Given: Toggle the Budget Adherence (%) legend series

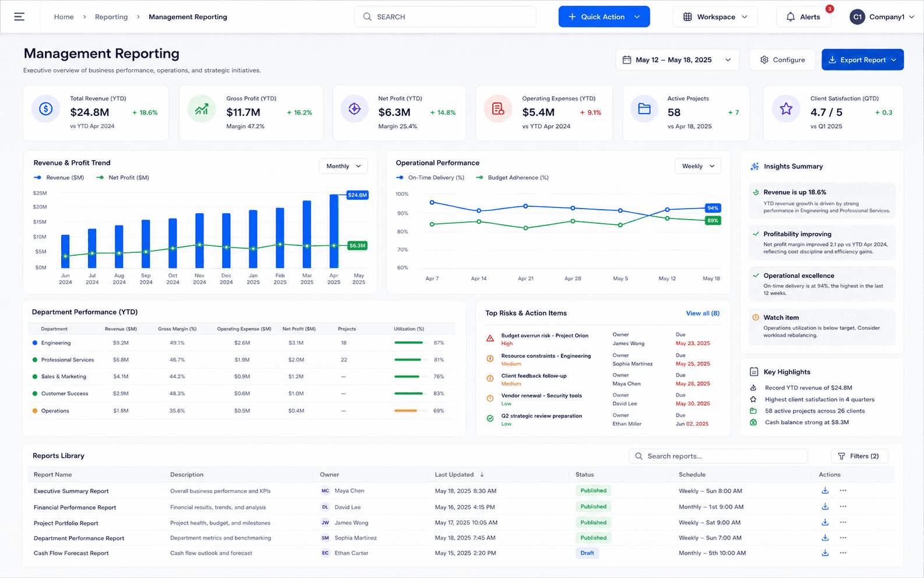Looking at the screenshot, I should (512, 178).
